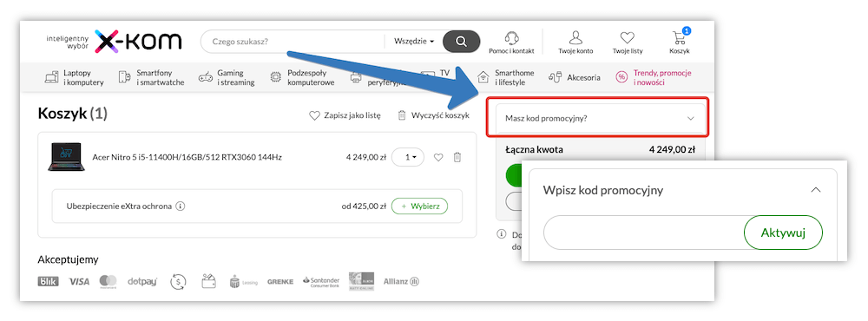Screen dimensions: 868x321
Task: Click the od 425,00 zł insurance price
Action: [364, 206]
